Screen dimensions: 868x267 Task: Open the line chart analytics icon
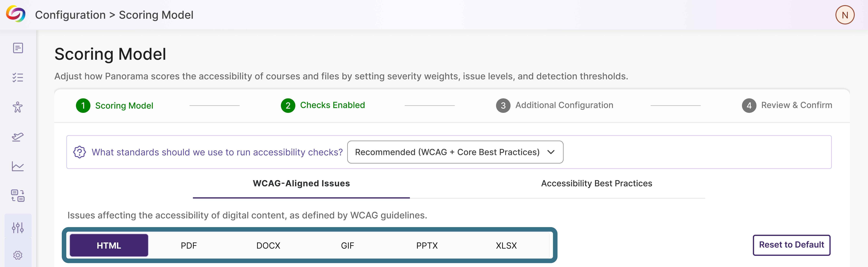[x=18, y=166]
